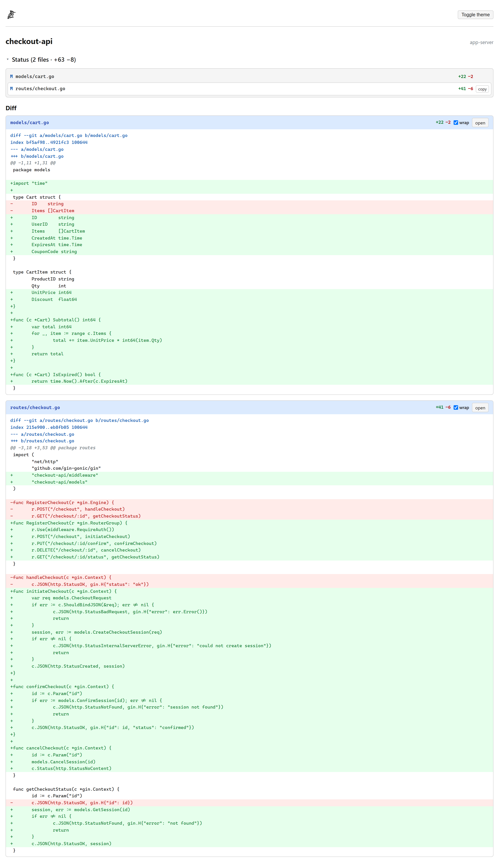Click the 'Status (2 files · +63 −8)' summary text

[44, 60]
